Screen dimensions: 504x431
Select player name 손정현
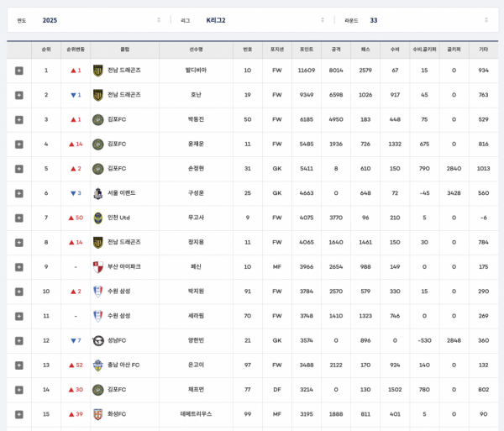click(196, 169)
